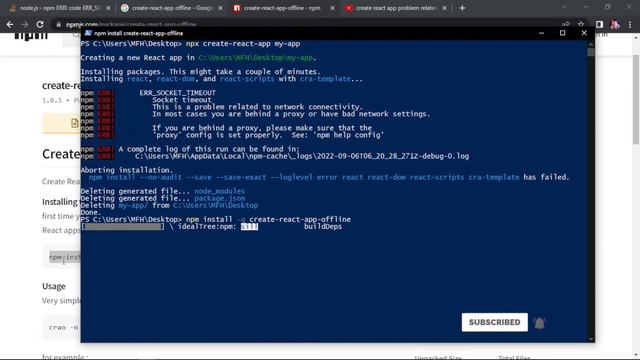
Task: Click 'node_modules' text in terminal
Action: tap(220, 191)
